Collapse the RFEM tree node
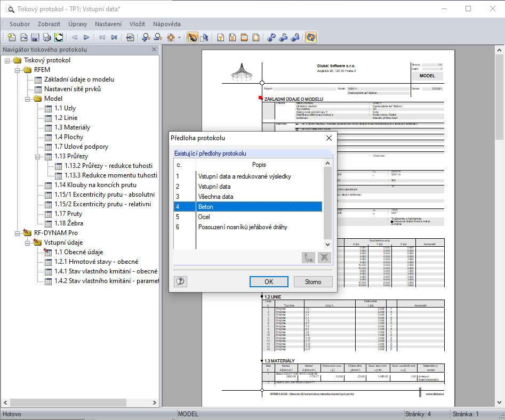This screenshot has height=420, width=505. click(x=18, y=70)
